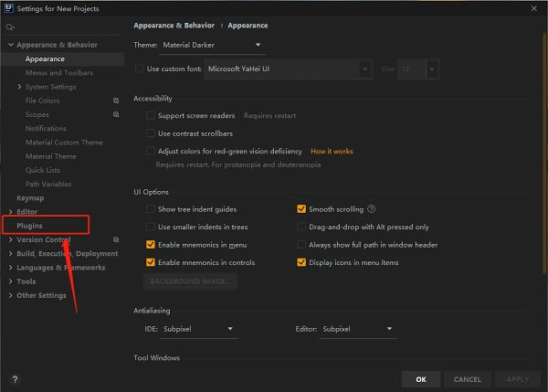This screenshot has height=392, width=548.
Task: Open the Editor antialiasing Subpixel dropdown
Action: [359, 329]
